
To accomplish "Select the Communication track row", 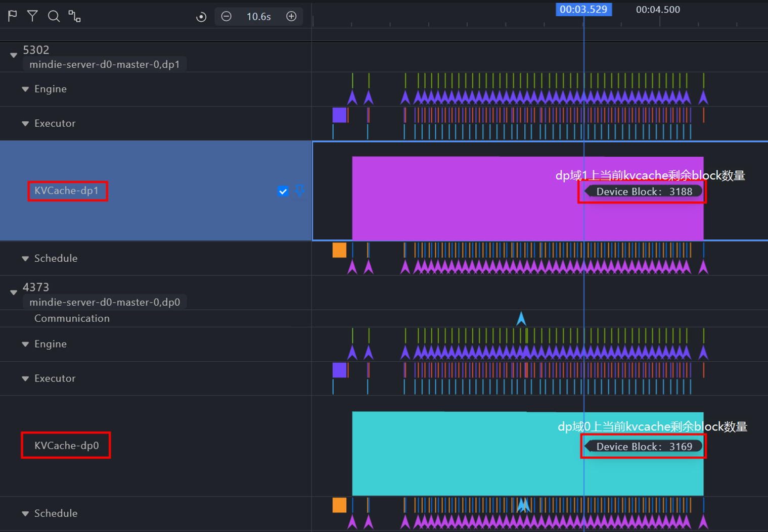I will (x=72, y=318).
